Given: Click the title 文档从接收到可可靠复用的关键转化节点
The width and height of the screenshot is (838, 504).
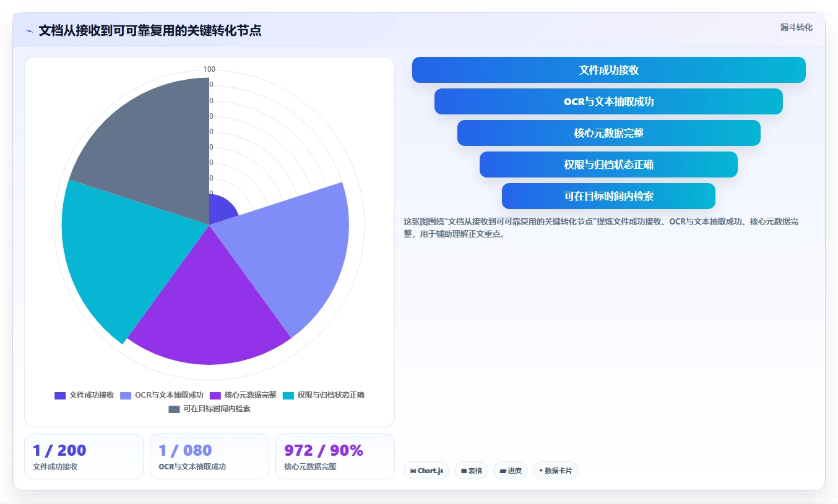Looking at the screenshot, I should [x=150, y=30].
